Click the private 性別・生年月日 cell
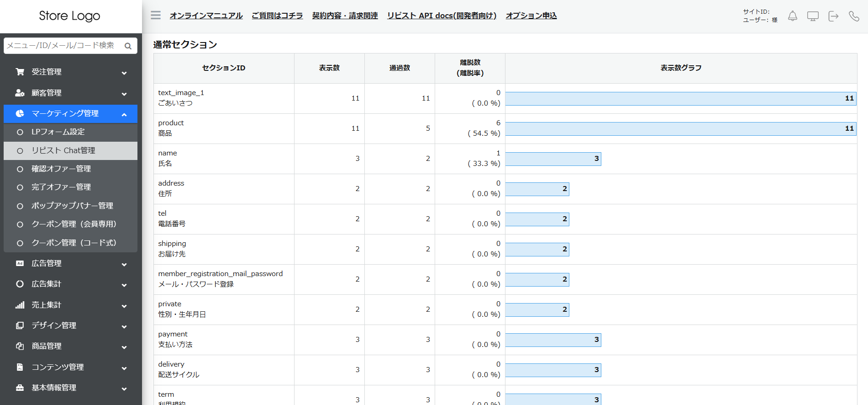This screenshot has width=868, height=405. 224,309
